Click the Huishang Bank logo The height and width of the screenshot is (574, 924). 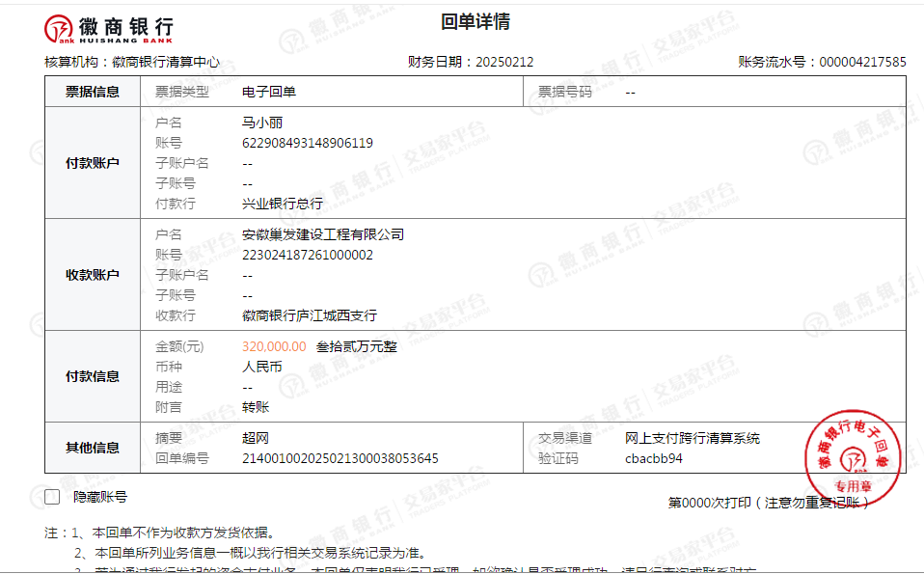pos(109,30)
